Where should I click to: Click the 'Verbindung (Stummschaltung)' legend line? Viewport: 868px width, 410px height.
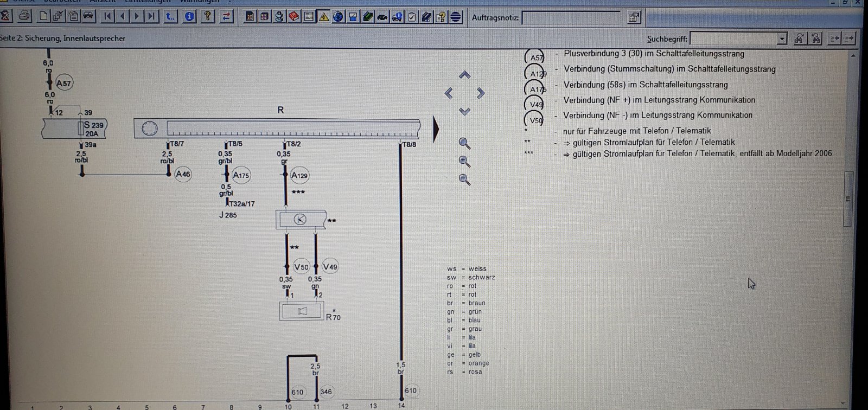(x=669, y=69)
